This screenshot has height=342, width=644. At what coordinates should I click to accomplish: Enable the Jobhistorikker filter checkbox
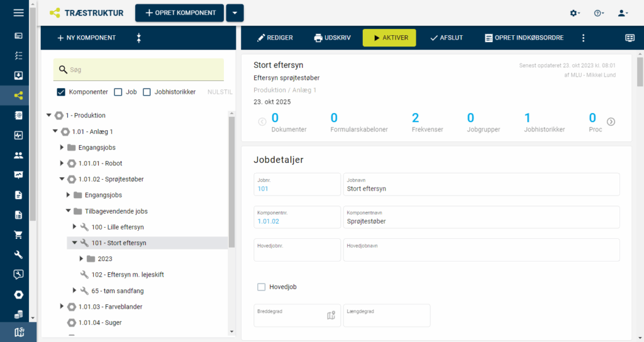(x=147, y=92)
